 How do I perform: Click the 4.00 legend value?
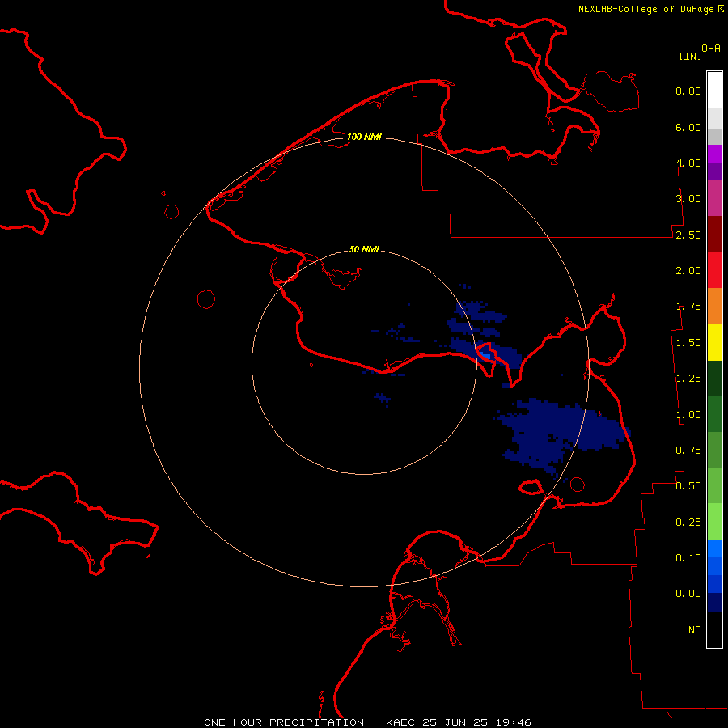(688, 163)
